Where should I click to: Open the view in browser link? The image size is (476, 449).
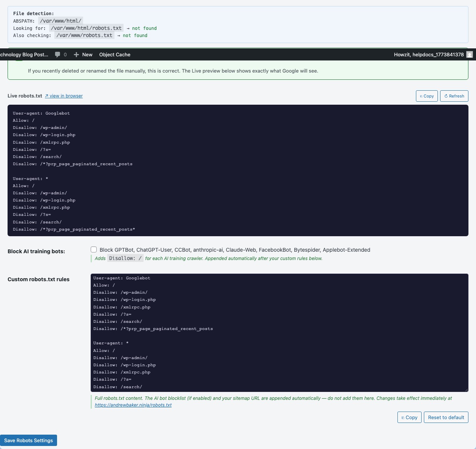pos(66,96)
